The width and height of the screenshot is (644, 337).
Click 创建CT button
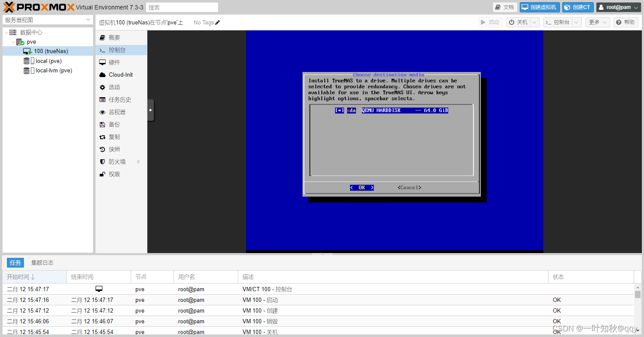(x=578, y=7)
